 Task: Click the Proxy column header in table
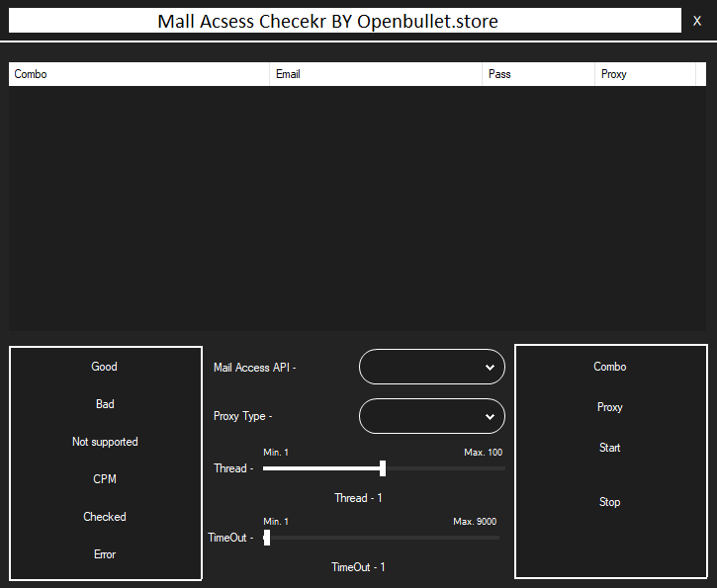pos(645,74)
